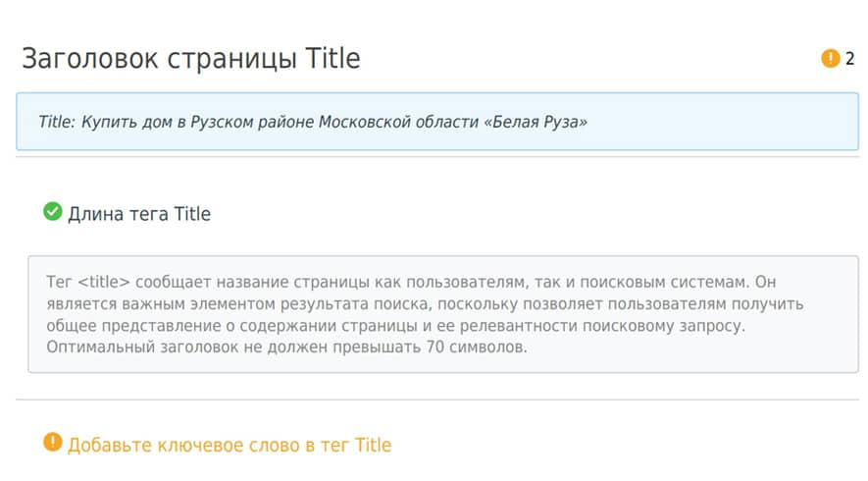Screen dimensions: 868x481
Task: Click «Белая Руза» in the title text
Action: pyautogui.click(x=536, y=122)
